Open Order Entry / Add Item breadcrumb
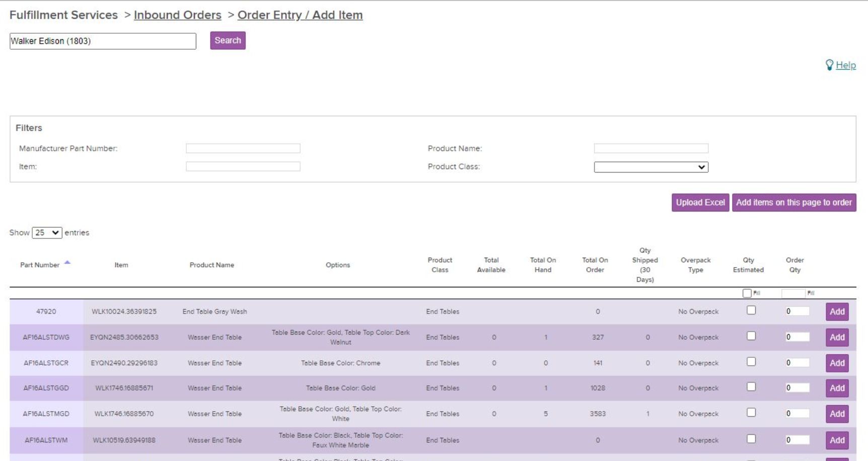The image size is (868, 461). pos(300,15)
